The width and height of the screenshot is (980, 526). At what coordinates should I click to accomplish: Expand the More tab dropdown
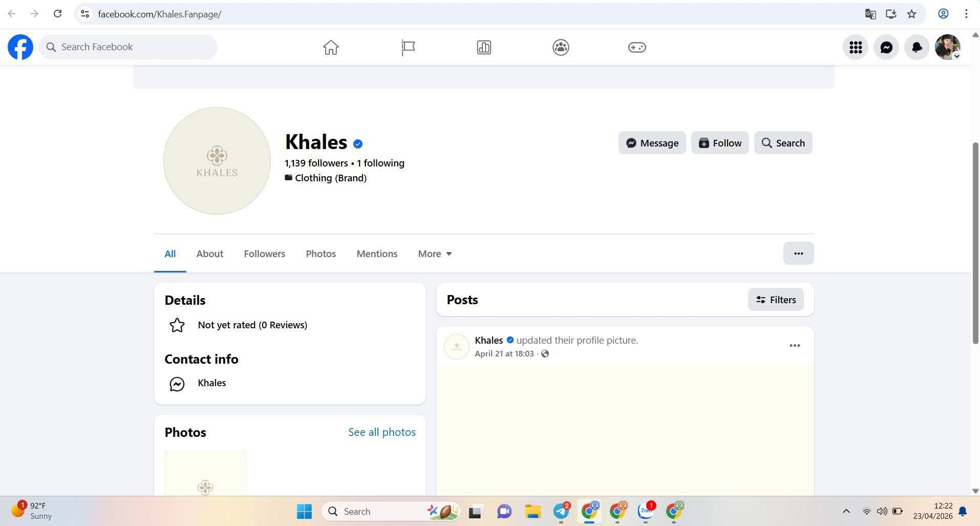435,254
